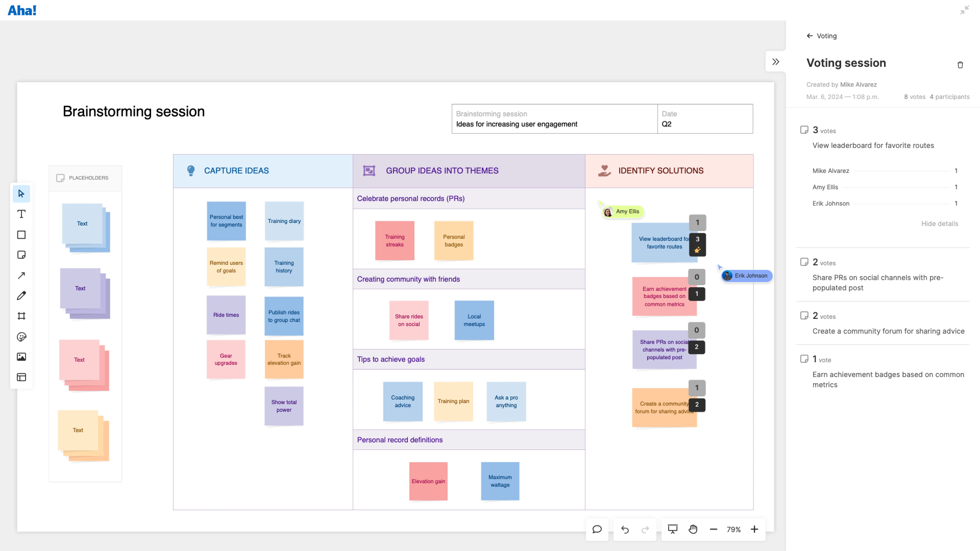Open the comments speech bubble

click(597, 529)
